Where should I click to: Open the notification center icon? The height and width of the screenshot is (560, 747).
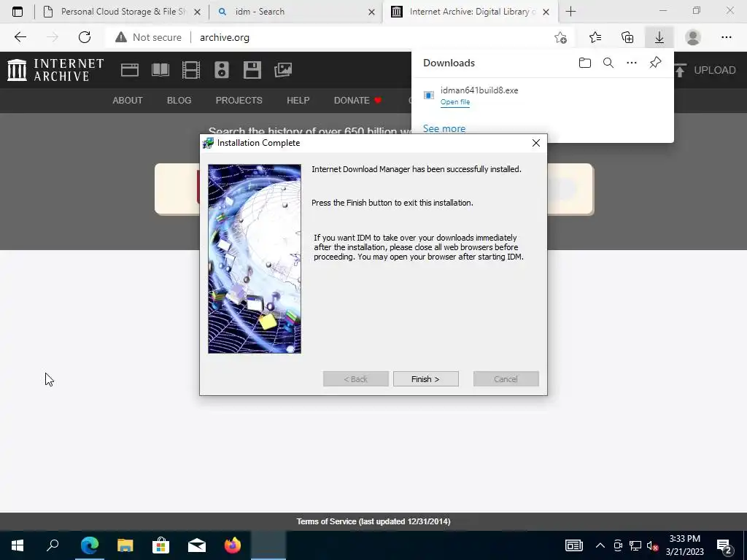(x=724, y=545)
